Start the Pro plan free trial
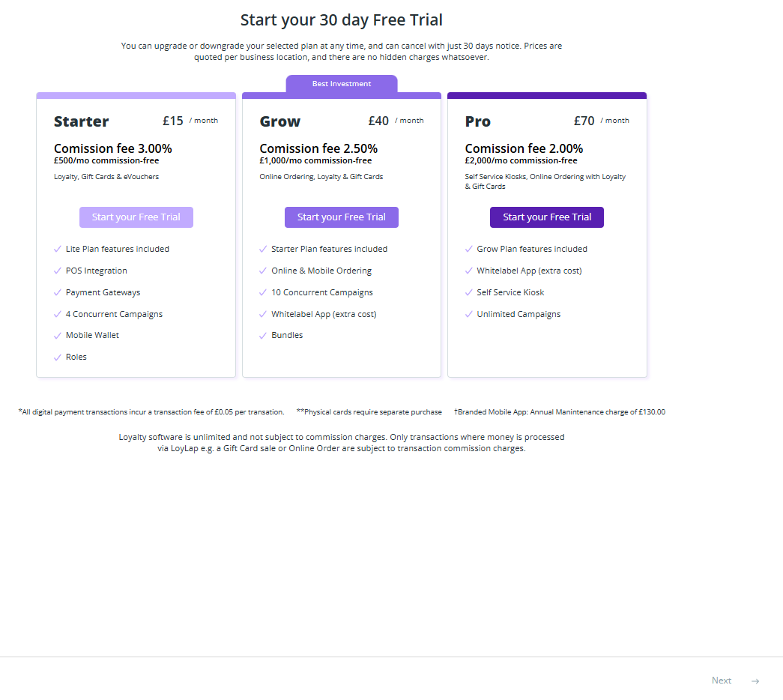The height and width of the screenshot is (700, 783). click(547, 217)
